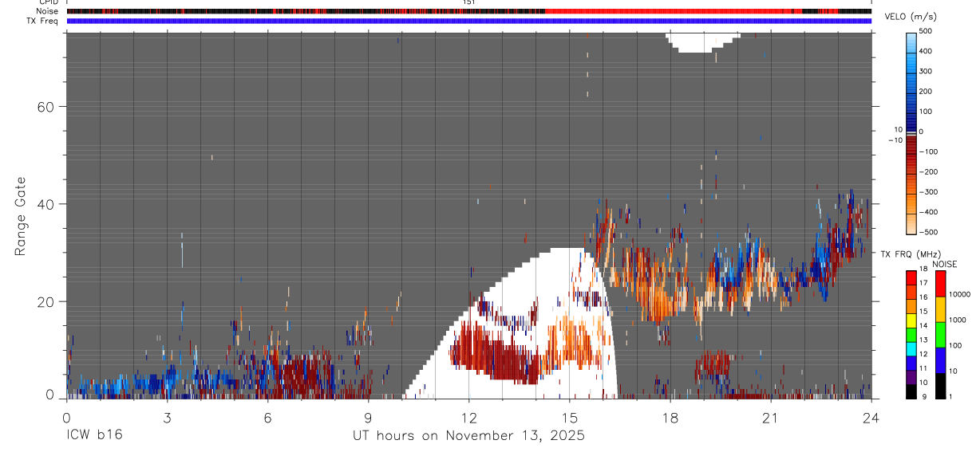980x452 pixels.
Task: Click the 12 tick on the UT hours axis
Action: pos(468,417)
